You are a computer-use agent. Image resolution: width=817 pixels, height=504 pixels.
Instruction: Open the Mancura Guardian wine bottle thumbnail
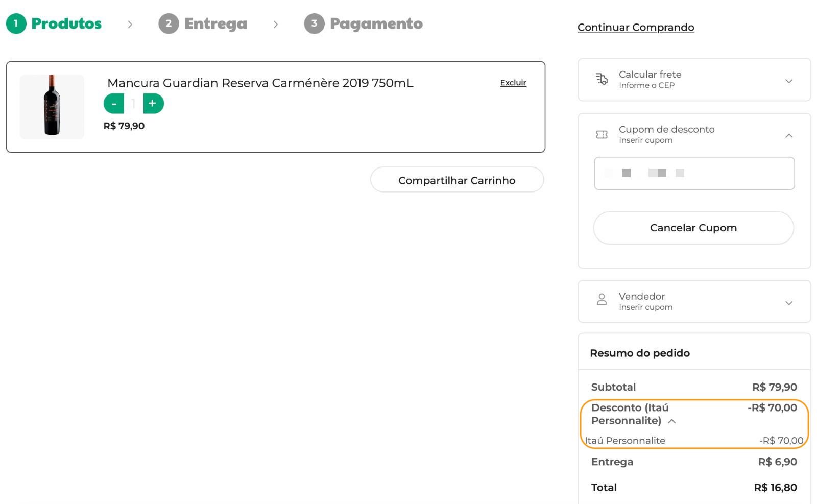[52, 106]
